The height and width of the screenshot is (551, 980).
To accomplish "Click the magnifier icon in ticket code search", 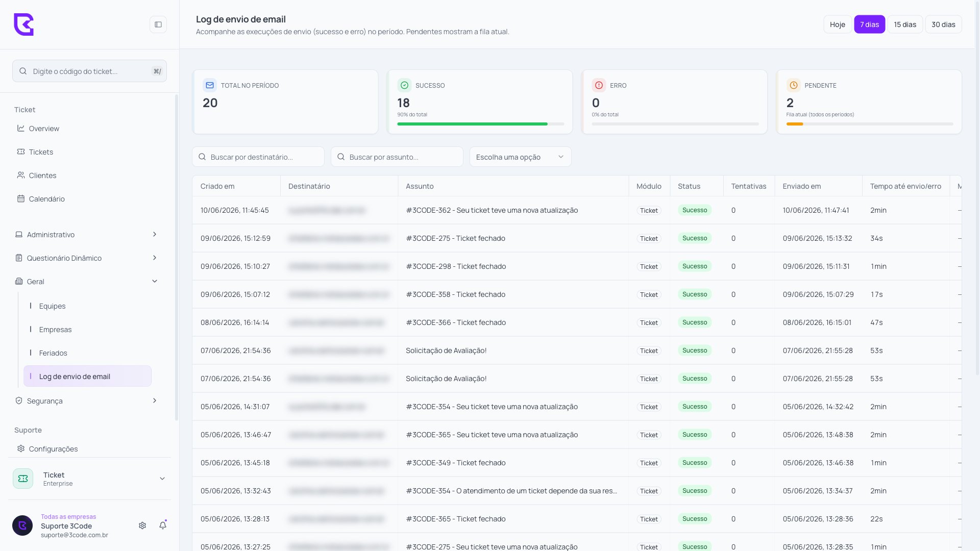I will [23, 71].
